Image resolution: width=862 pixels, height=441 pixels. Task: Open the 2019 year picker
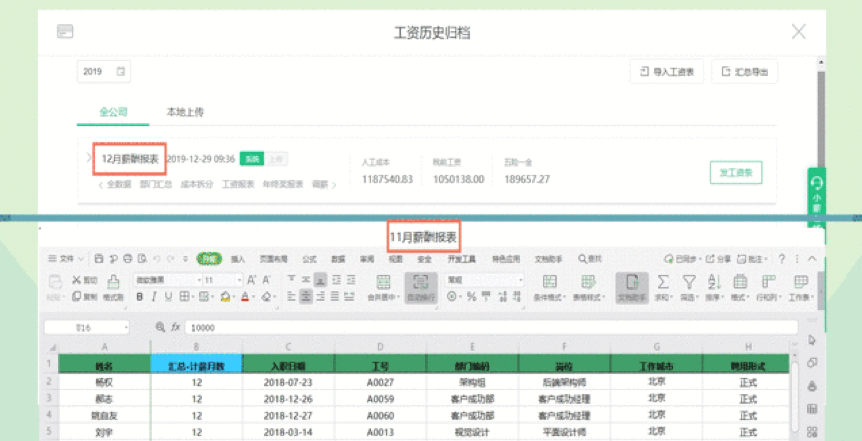[104, 71]
